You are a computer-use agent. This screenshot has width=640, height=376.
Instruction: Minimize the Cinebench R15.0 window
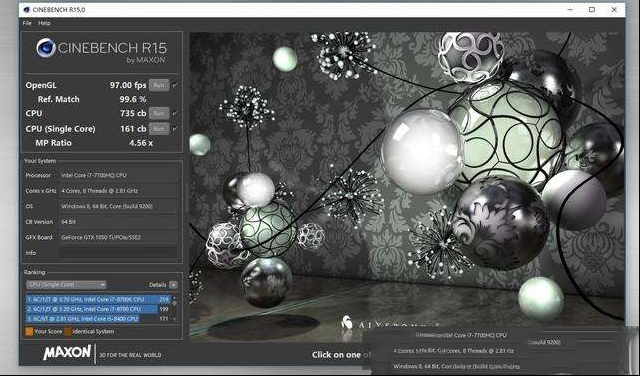571,9
